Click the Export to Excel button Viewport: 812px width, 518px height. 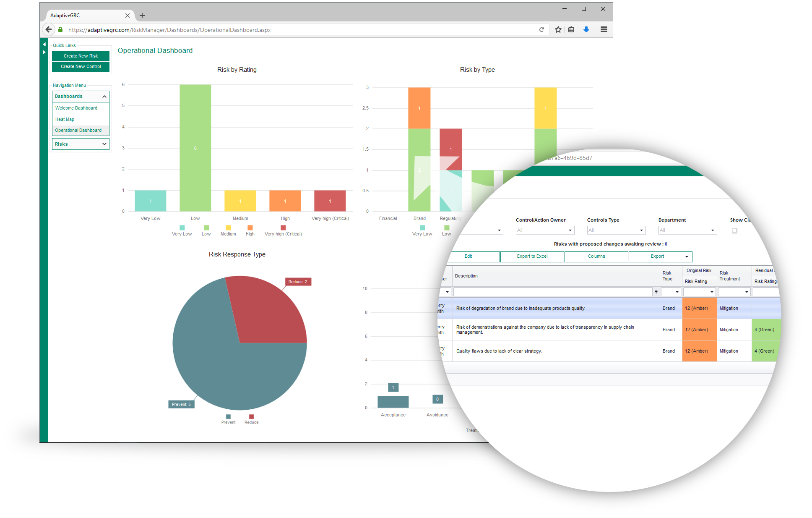click(x=532, y=256)
